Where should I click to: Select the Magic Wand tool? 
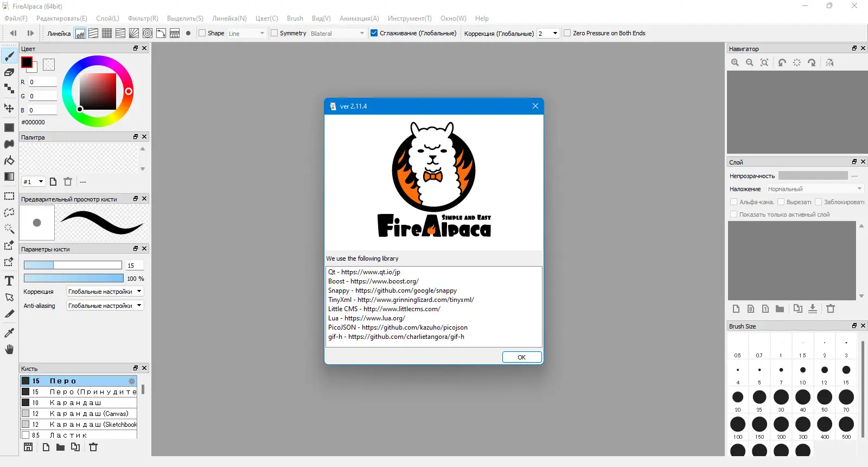tap(9, 229)
